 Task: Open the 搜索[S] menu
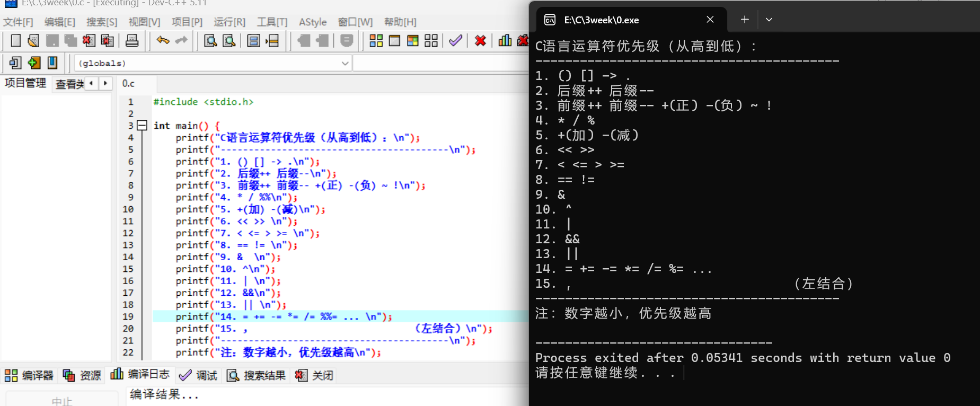102,22
